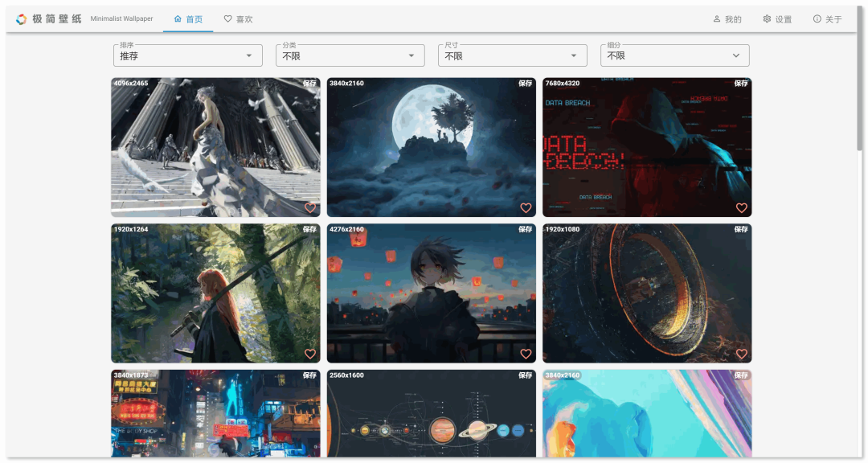Screen dimensions: 868x463
Task: Save the 2560x1600 solar system wallpaper
Action: [526, 375]
